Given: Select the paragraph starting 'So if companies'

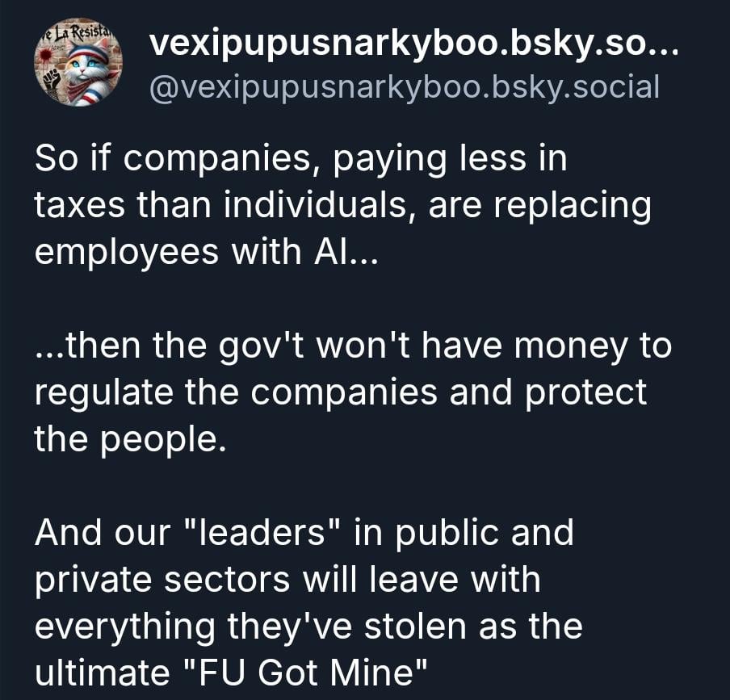Looking at the screenshot, I should 342,205.
